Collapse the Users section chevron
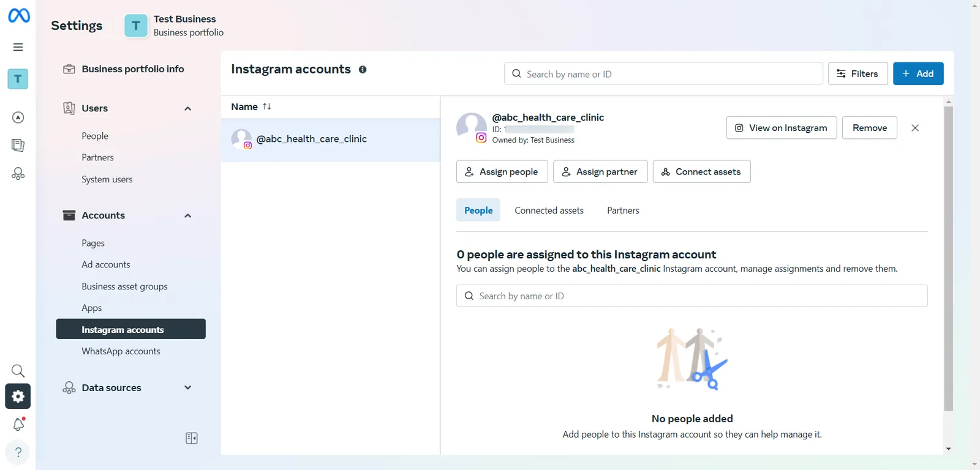 tap(188, 108)
